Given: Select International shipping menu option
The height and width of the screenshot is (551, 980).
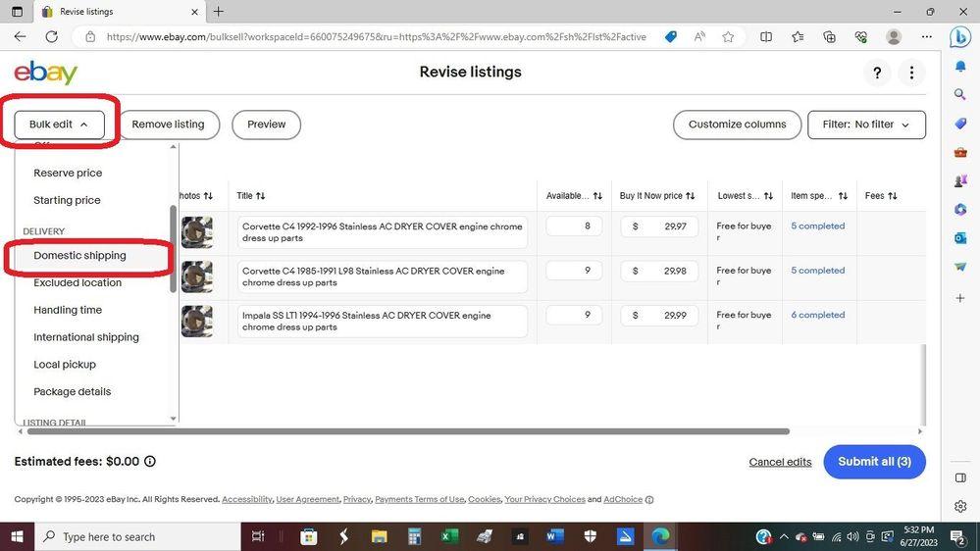Looking at the screenshot, I should [x=86, y=337].
